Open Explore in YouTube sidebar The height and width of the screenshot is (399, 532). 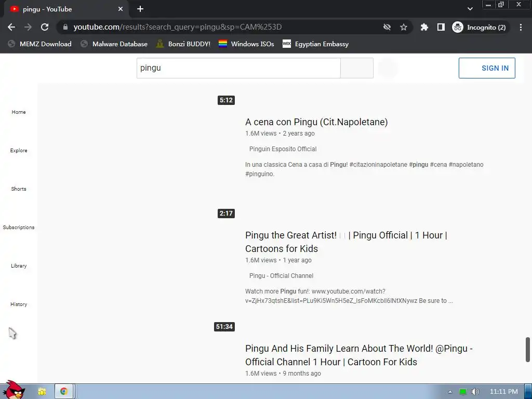pyautogui.click(x=19, y=150)
